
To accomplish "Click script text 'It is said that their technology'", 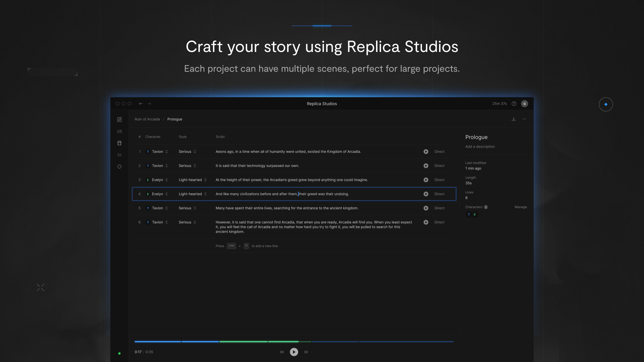I will click(x=257, y=166).
